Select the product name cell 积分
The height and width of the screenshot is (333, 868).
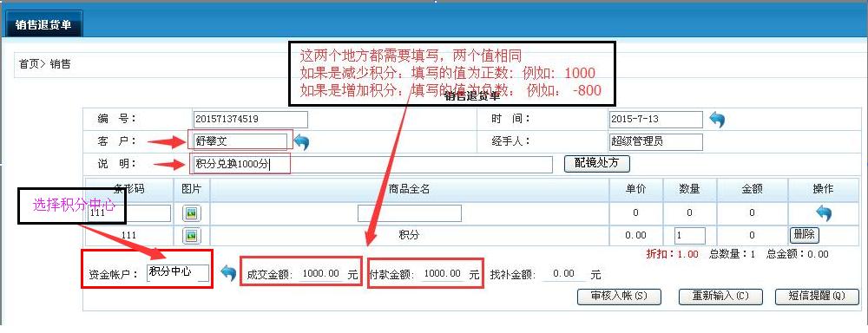pos(409,235)
